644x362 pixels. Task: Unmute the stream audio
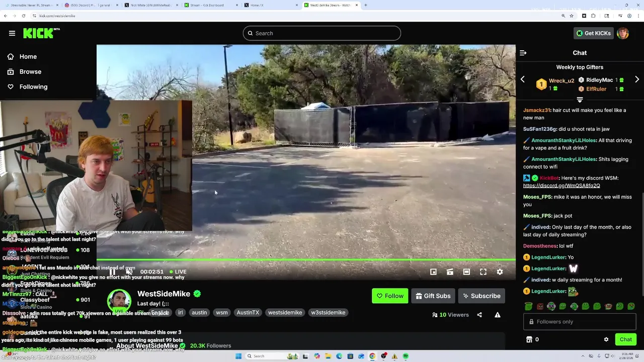129,272
